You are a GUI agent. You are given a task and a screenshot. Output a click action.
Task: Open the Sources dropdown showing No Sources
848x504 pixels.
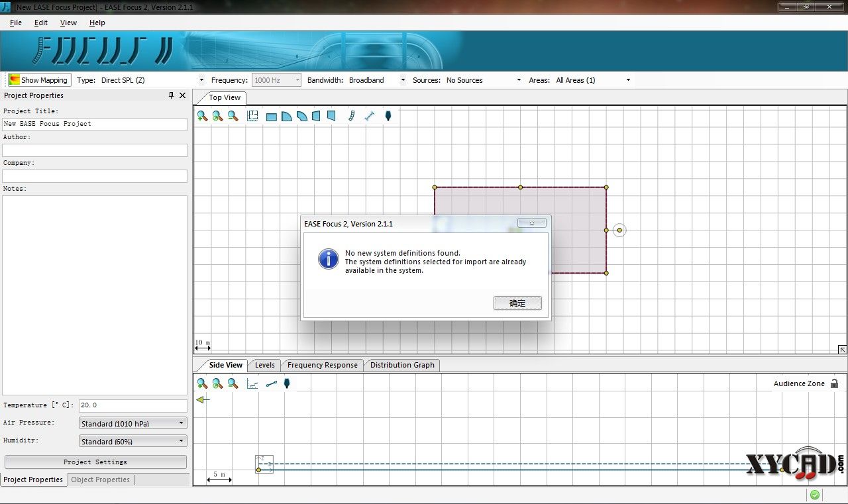tap(484, 80)
